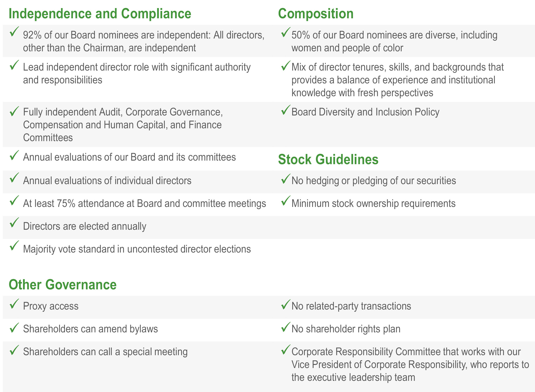Image resolution: width=535 pixels, height=392 pixels.
Task: Click the checkmark next to "Board Diversity and Inclusion Policy"
Action: [285, 110]
